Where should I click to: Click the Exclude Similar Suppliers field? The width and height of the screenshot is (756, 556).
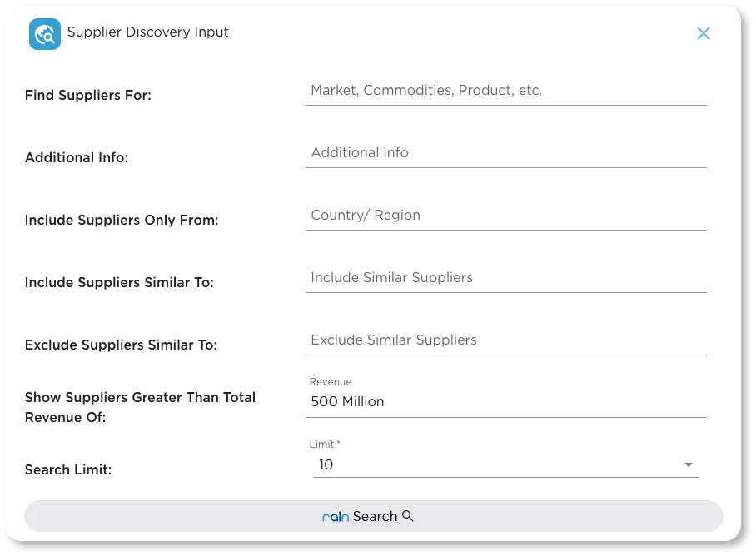click(505, 340)
